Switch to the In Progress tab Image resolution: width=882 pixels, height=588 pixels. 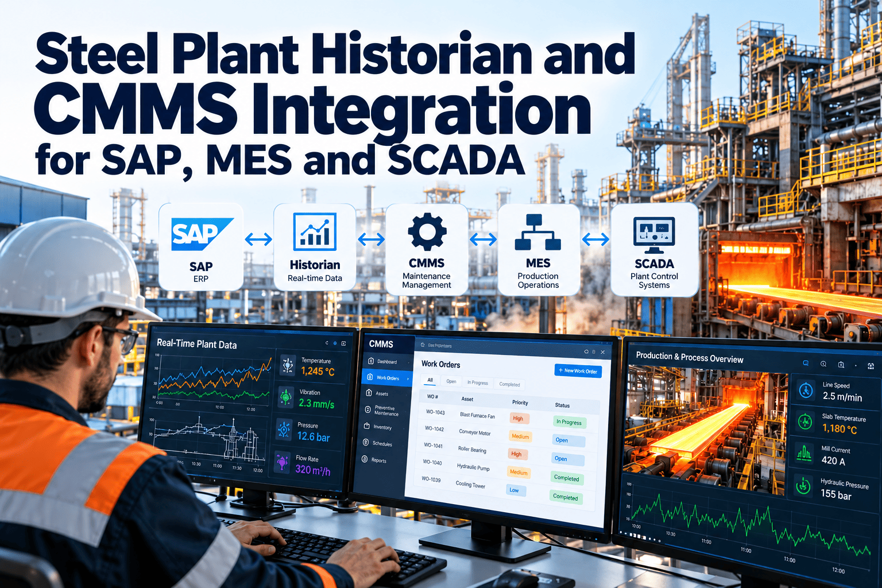pyautogui.click(x=478, y=382)
